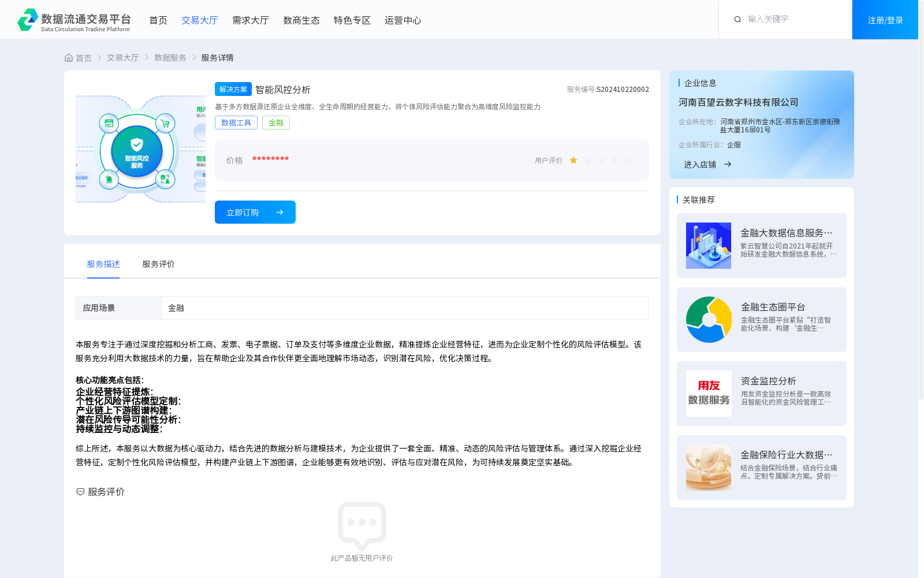The height and width of the screenshot is (578, 924).
Task: Open 金融大数据信息服务 thumbnail
Action: [x=709, y=246]
